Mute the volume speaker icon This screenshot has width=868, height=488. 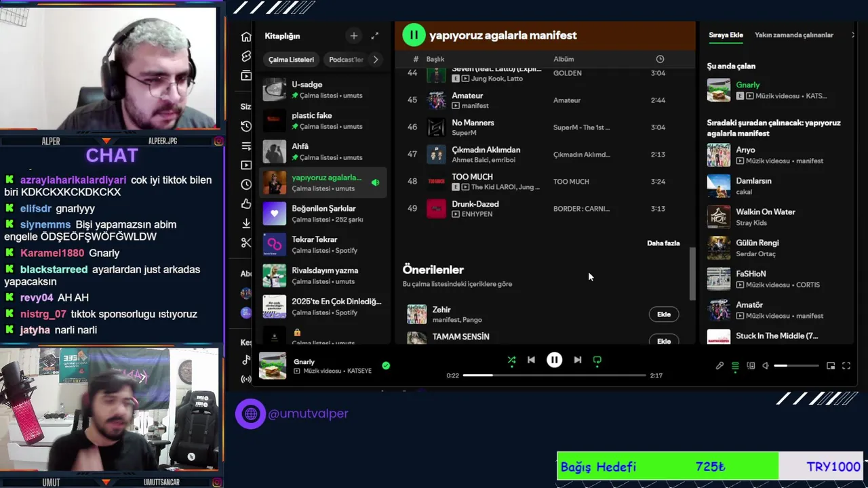click(766, 366)
